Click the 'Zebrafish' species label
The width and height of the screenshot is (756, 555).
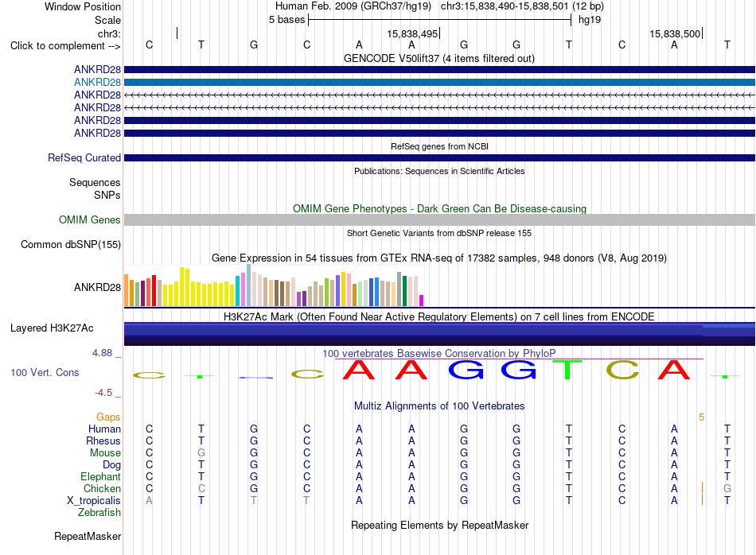tap(99, 513)
